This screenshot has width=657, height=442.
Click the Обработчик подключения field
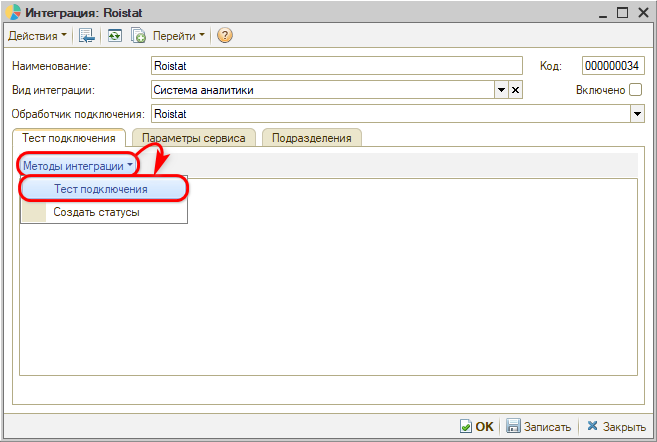(x=391, y=114)
